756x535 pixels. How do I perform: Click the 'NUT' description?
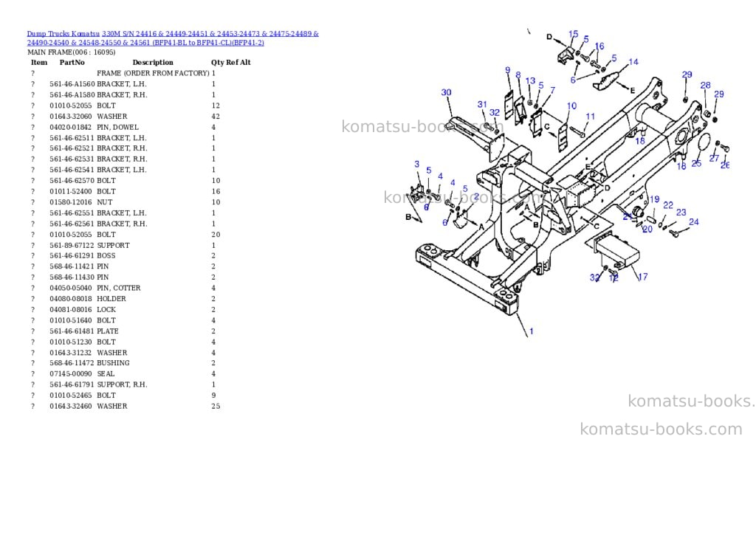click(105, 202)
